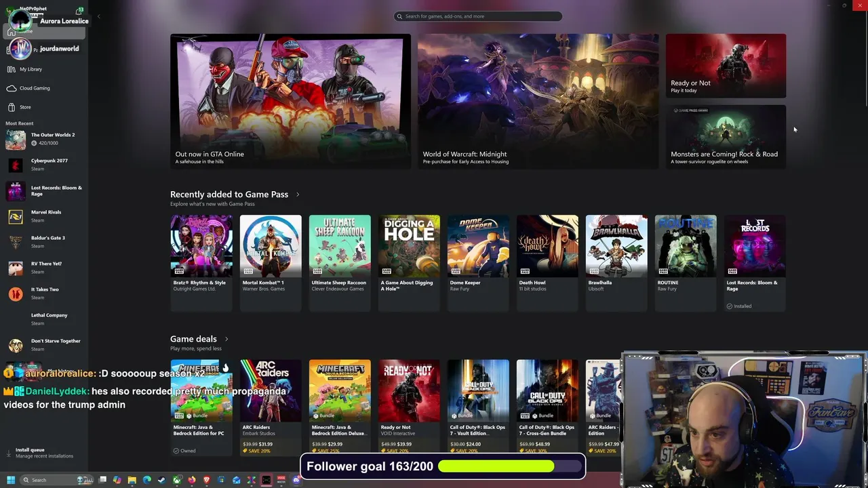Open Lost Records: Bloom & Rage in sidebar
868x488 pixels.
(44, 190)
